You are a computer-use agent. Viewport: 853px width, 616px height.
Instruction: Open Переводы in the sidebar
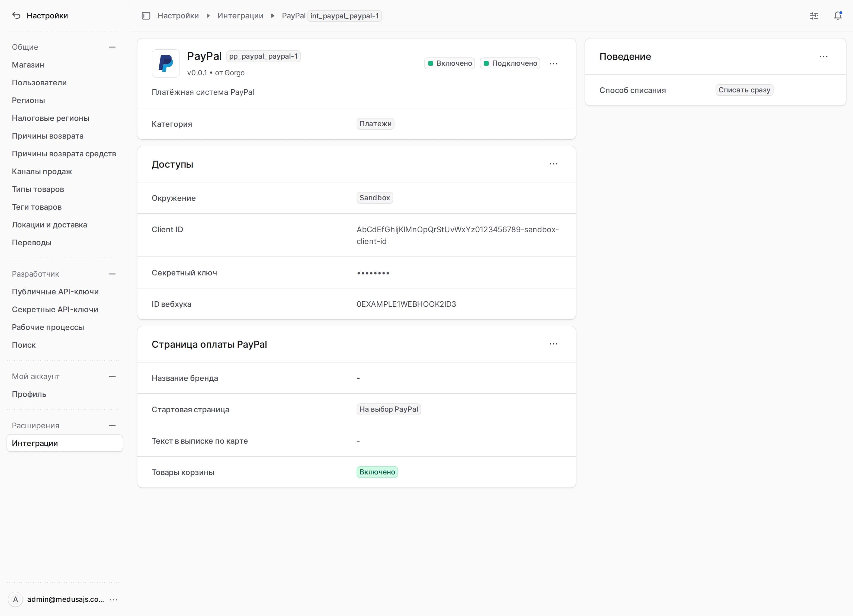[65, 243]
